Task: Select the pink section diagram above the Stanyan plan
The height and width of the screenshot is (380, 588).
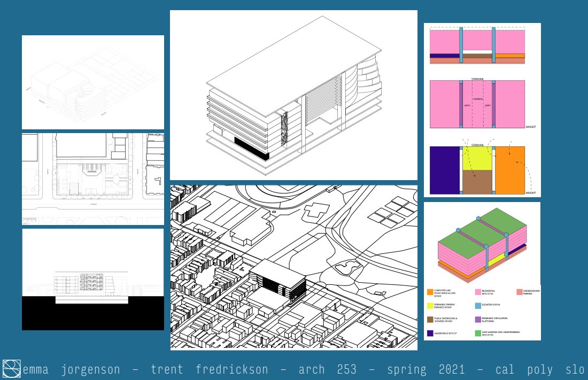Action: pos(477,45)
